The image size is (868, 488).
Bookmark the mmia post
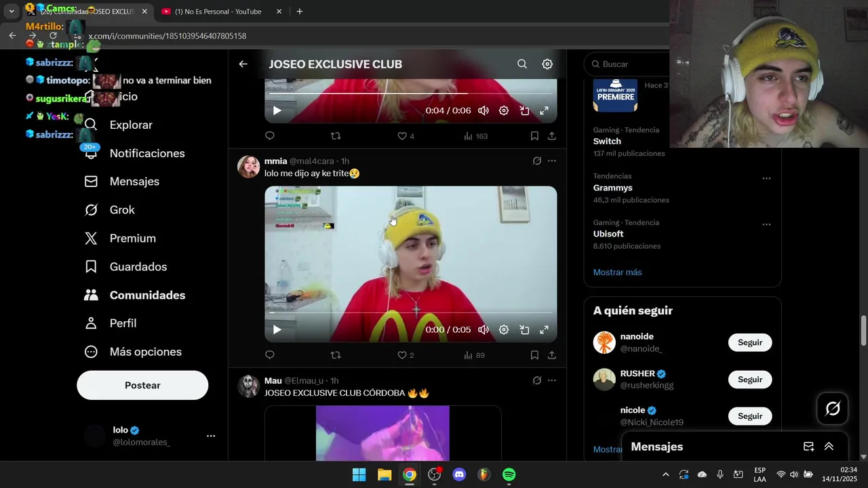coord(534,355)
